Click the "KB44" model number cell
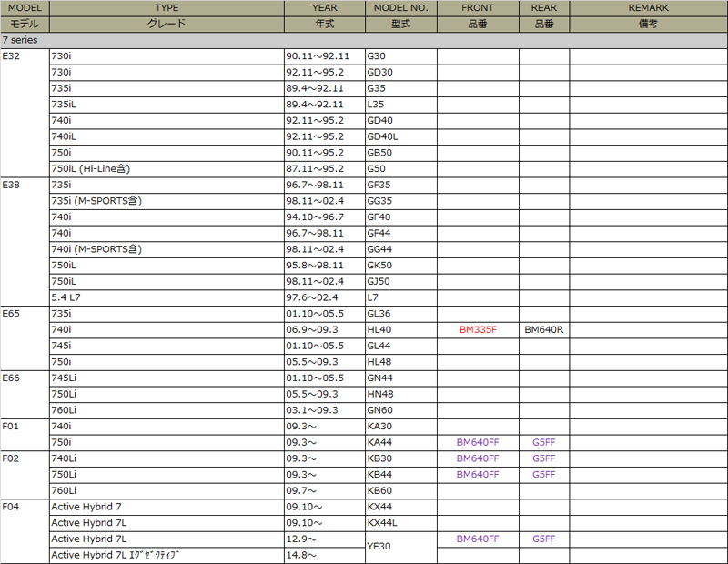 (x=401, y=475)
